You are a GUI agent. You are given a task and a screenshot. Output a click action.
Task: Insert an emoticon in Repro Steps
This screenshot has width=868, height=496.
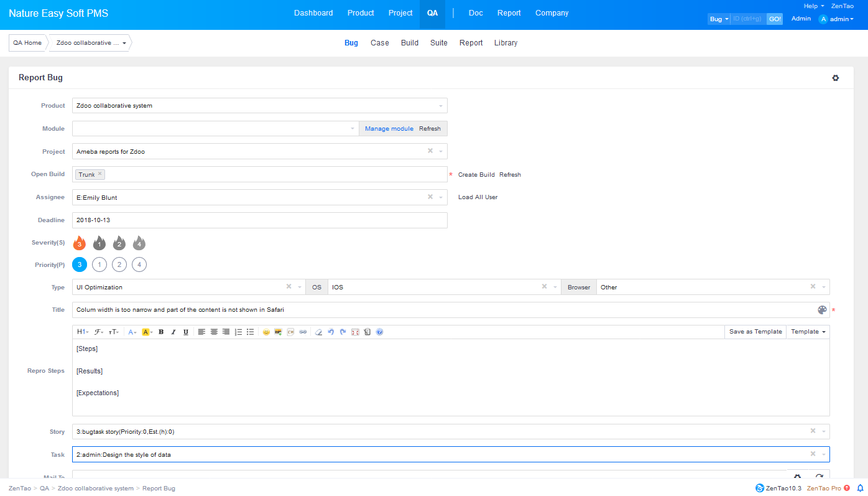pyautogui.click(x=266, y=332)
